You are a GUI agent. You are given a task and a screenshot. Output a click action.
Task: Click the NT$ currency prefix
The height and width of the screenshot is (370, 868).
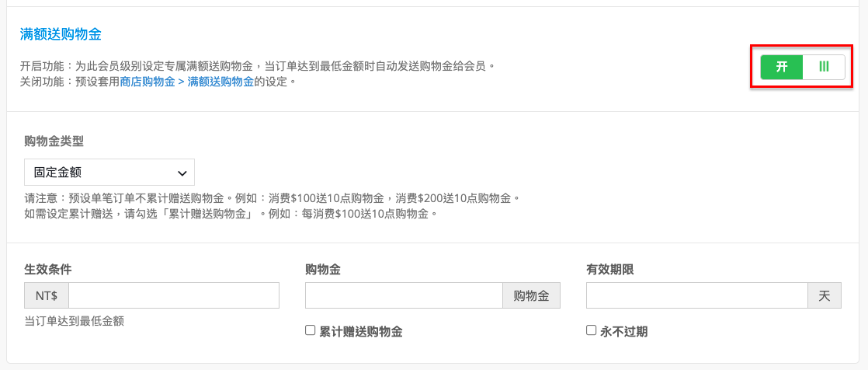click(x=47, y=295)
